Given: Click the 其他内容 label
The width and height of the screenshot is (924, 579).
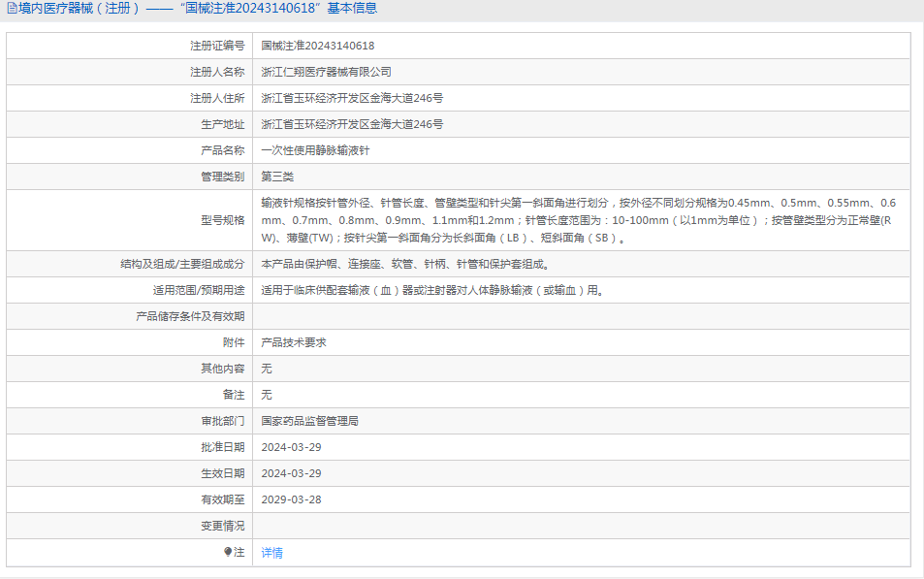Looking at the screenshot, I should 222,369.
